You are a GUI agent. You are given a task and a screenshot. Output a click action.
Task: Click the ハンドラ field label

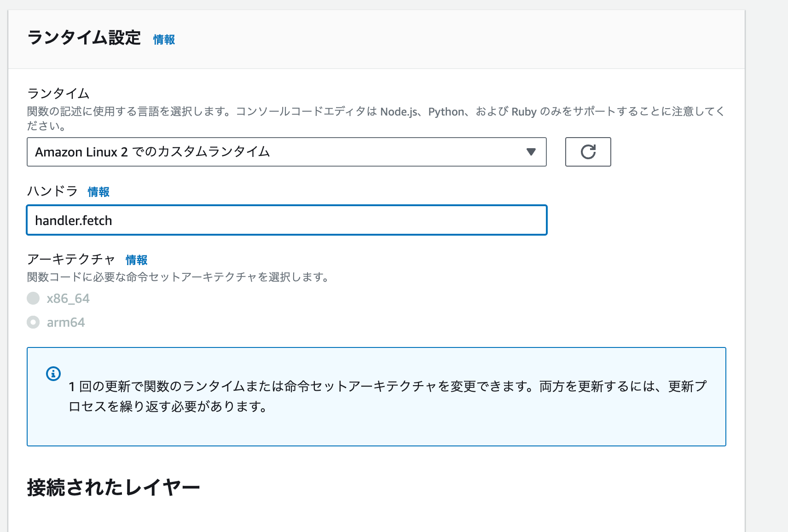pos(52,191)
